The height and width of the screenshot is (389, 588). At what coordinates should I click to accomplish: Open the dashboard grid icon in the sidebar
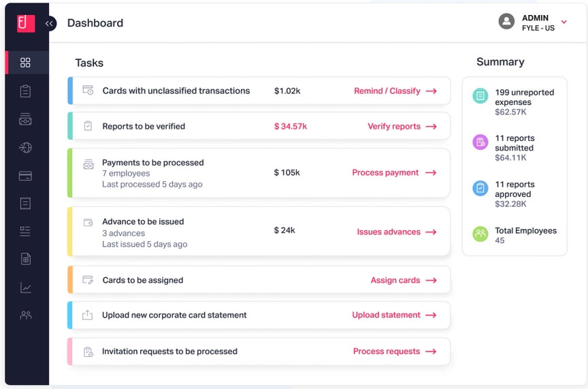(26, 63)
